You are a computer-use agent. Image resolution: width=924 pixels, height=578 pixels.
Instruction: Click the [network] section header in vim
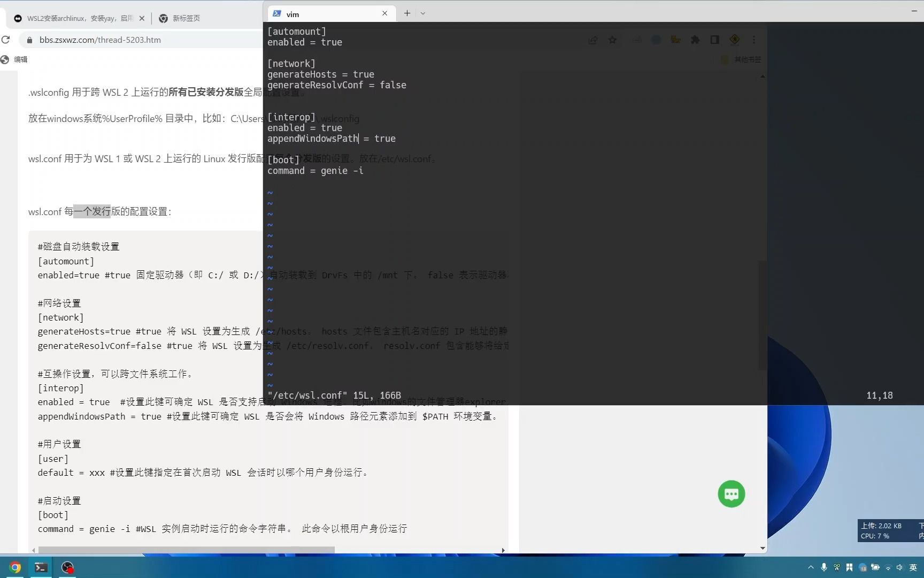pos(291,64)
